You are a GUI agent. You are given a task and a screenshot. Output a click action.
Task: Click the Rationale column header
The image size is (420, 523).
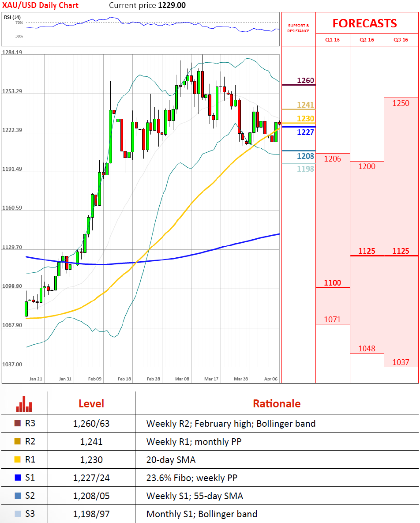(276, 403)
